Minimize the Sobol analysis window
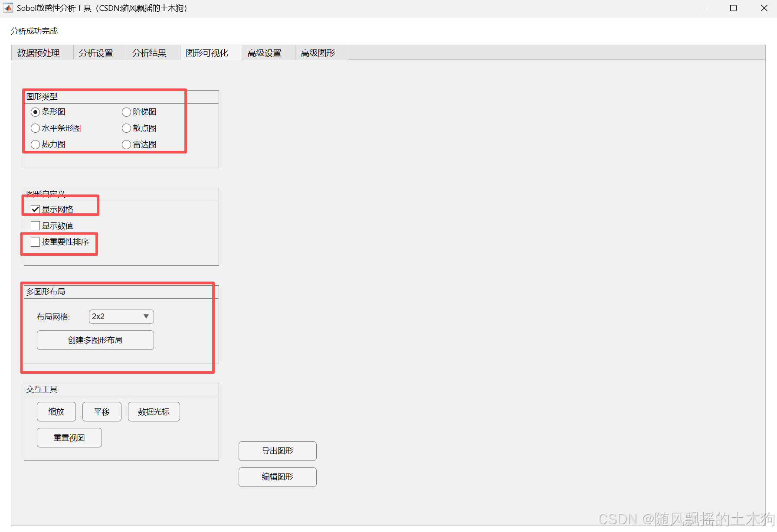Screen dimensions: 777x532 coord(704,8)
